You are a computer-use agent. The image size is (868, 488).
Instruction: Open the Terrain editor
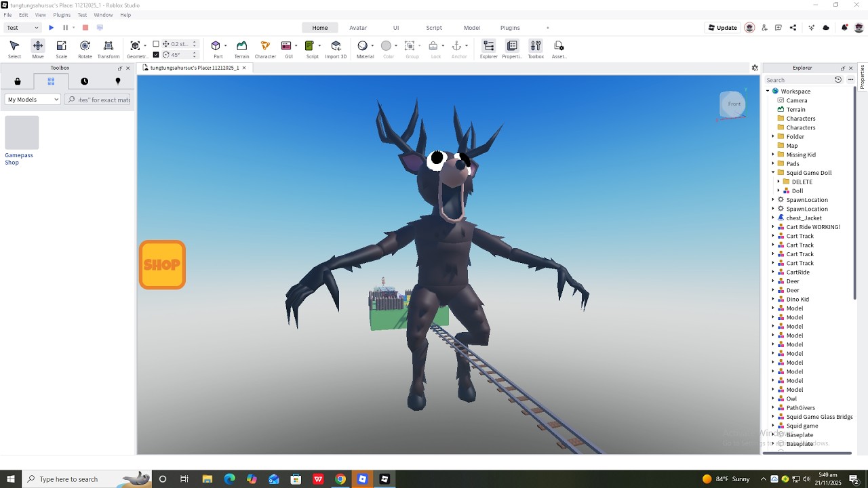[x=241, y=49]
